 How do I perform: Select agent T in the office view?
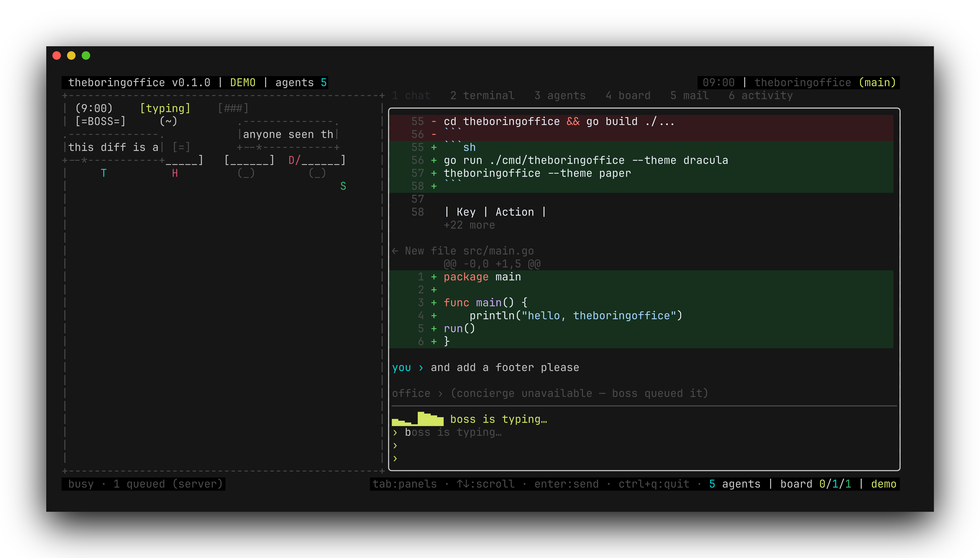tap(103, 173)
